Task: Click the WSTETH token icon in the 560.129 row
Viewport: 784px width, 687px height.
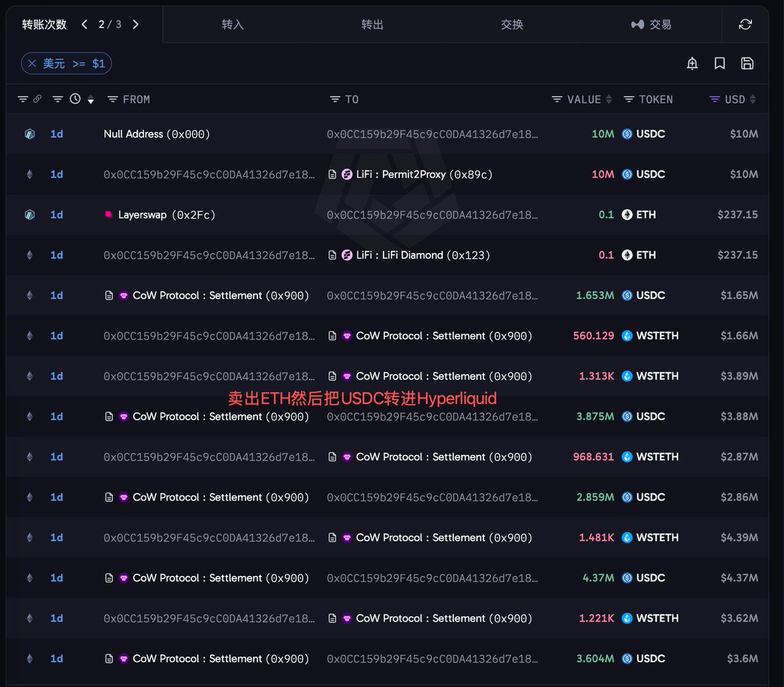Action: [x=627, y=336]
